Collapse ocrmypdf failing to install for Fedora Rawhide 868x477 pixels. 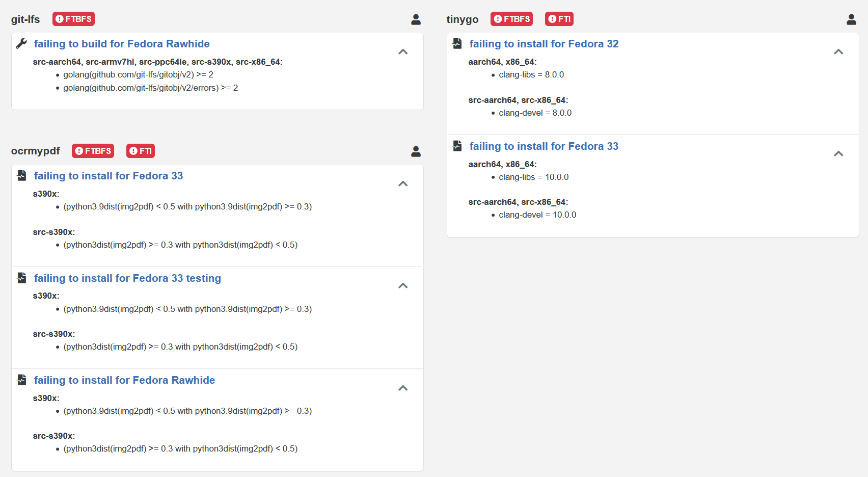(x=403, y=388)
